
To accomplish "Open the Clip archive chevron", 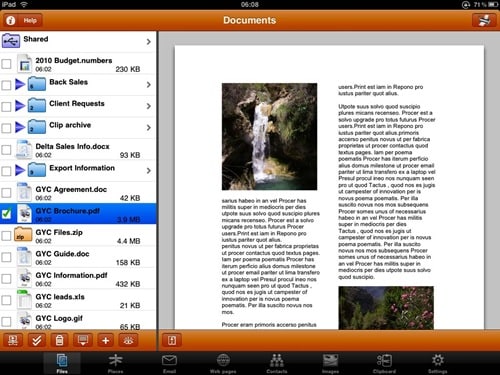I will [x=149, y=128].
